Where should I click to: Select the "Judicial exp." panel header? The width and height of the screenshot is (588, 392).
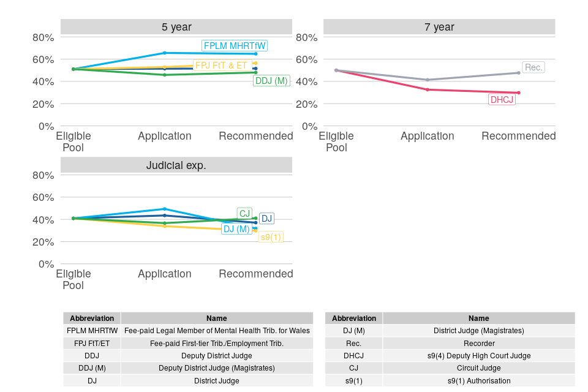click(x=176, y=165)
